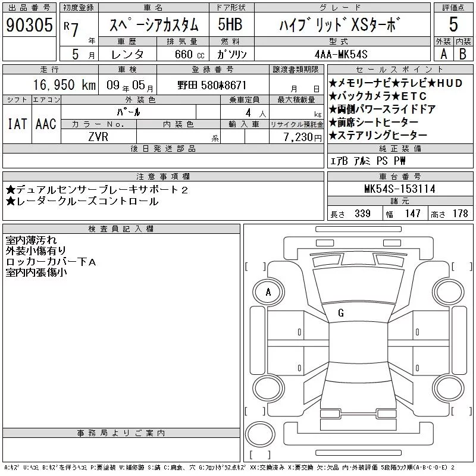The height and width of the screenshot is (476, 476).
Task: Click note "★レーダークルーズコントロール"
Action: click(82, 201)
